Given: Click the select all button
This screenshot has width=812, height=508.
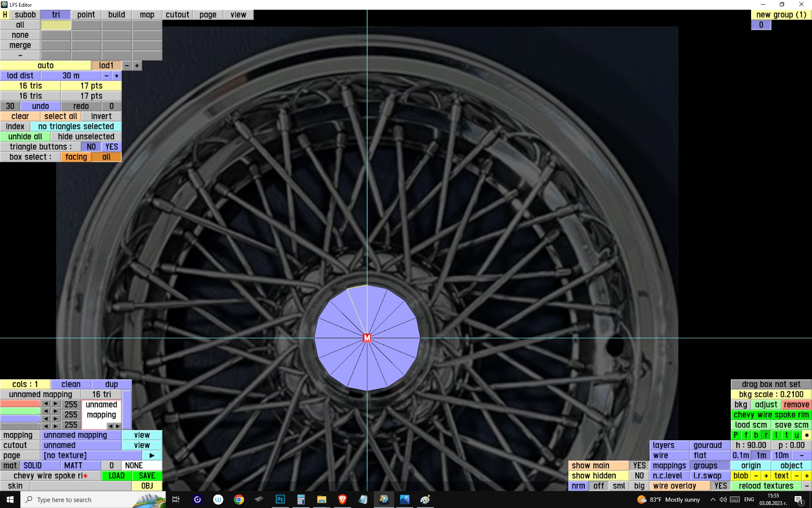Looking at the screenshot, I should [60, 116].
